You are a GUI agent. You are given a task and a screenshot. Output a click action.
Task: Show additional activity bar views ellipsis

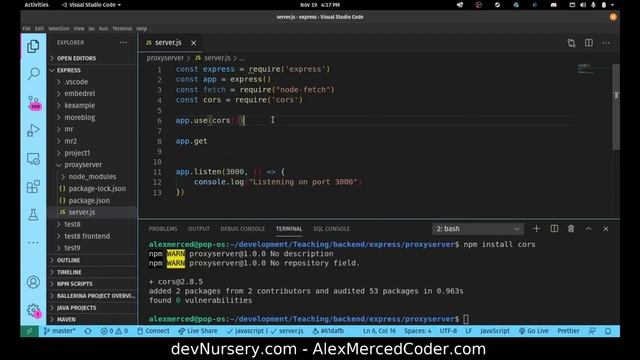[x=33, y=243]
